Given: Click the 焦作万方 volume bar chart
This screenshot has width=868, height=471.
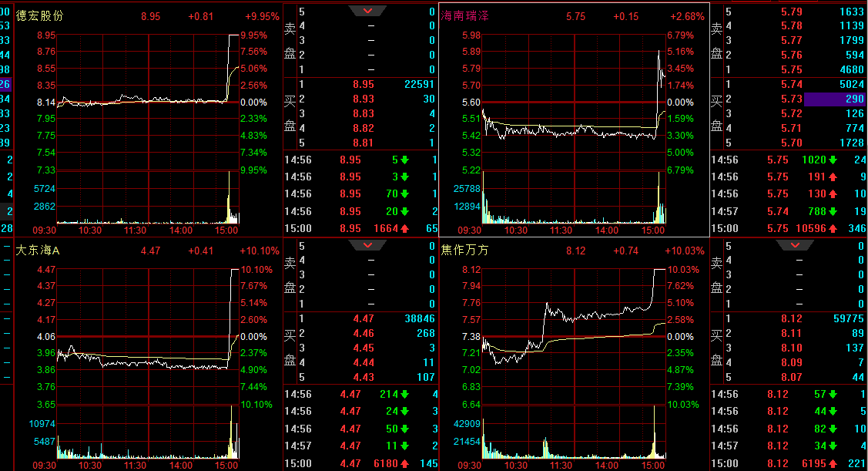Looking at the screenshot, I should coord(574,432).
